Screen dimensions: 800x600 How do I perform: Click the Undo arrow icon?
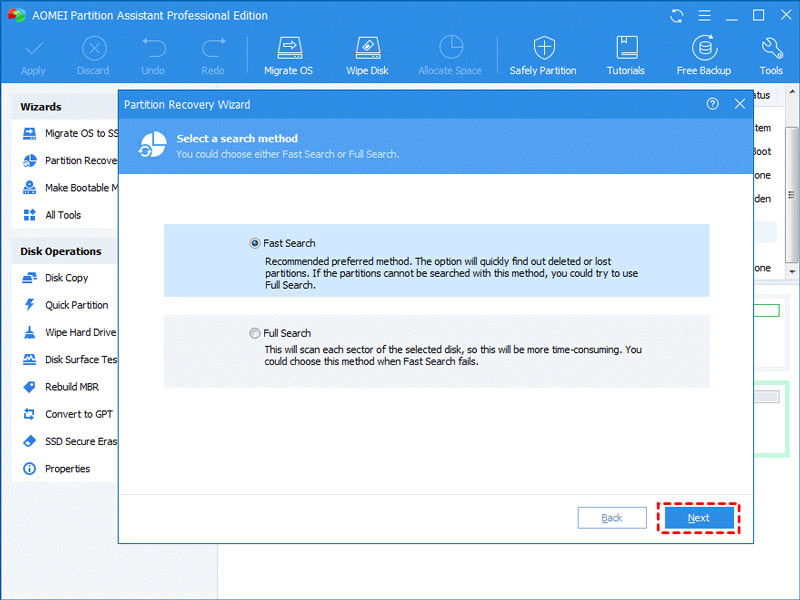point(154,48)
